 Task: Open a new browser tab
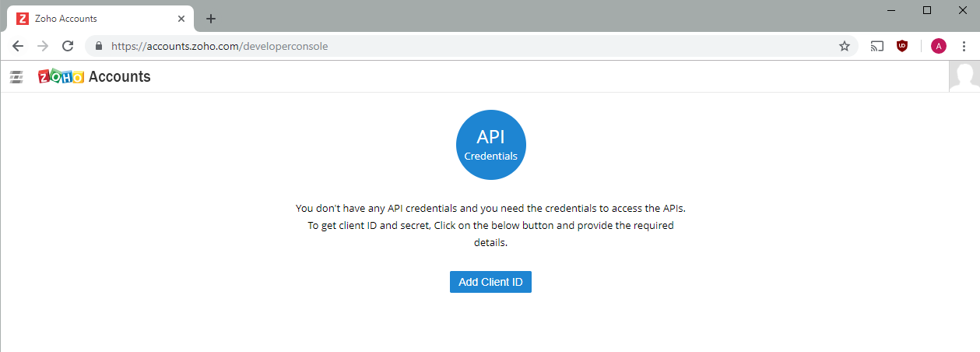point(210,19)
